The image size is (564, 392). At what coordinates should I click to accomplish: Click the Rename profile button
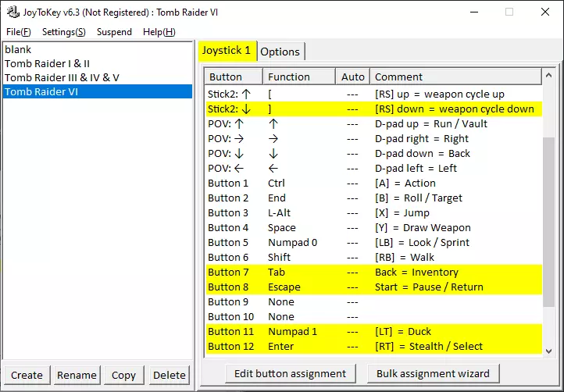click(x=77, y=375)
